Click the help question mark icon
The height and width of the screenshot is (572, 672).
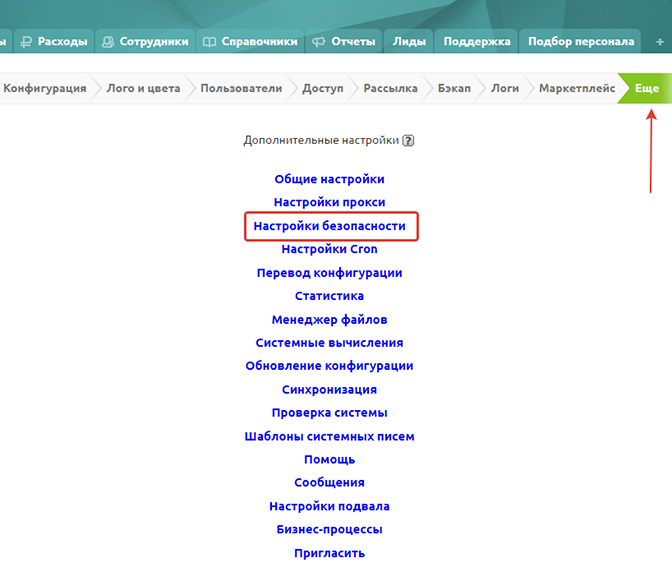(x=408, y=141)
